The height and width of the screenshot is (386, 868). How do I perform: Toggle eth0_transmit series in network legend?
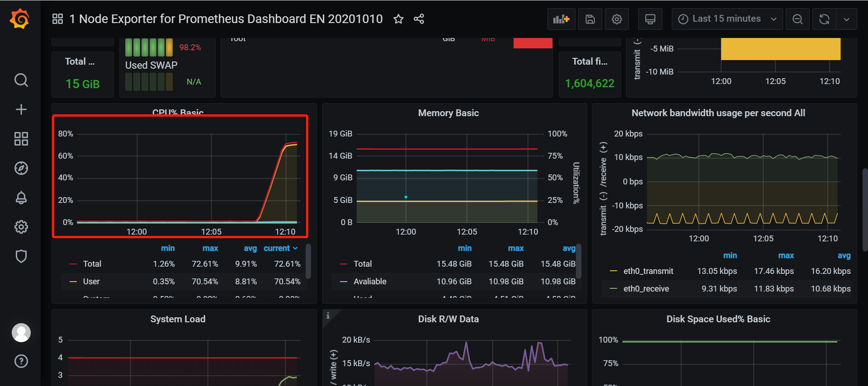click(648, 271)
